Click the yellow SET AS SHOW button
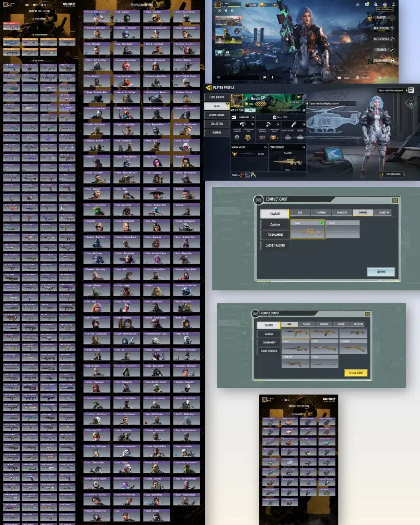420x525 pixels. click(x=356, y=373)
